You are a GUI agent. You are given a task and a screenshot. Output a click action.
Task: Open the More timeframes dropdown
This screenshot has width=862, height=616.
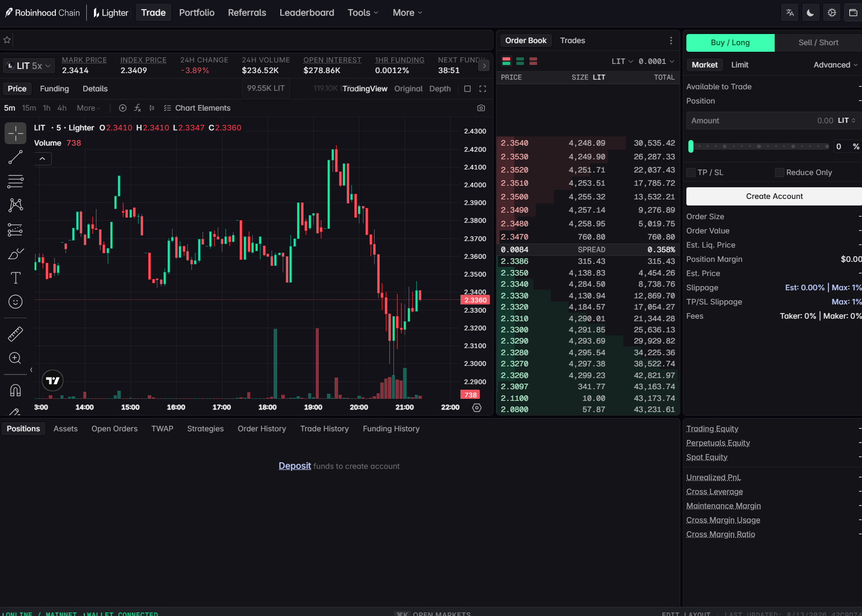(x=88, y=108)
